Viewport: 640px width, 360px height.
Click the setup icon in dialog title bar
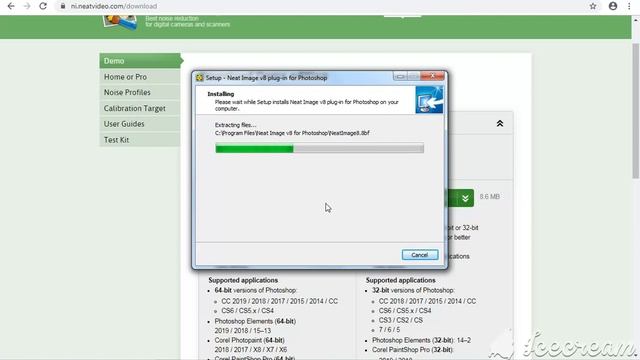point(200,78)
